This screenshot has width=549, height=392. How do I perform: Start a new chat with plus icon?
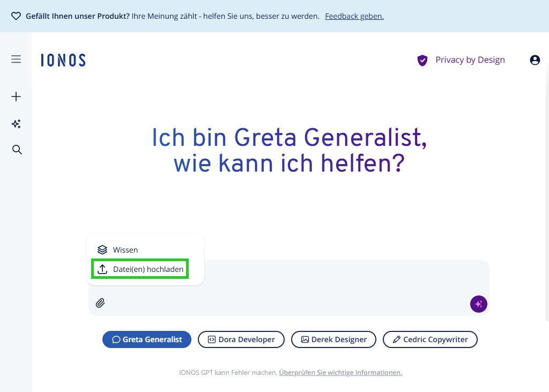16,97
